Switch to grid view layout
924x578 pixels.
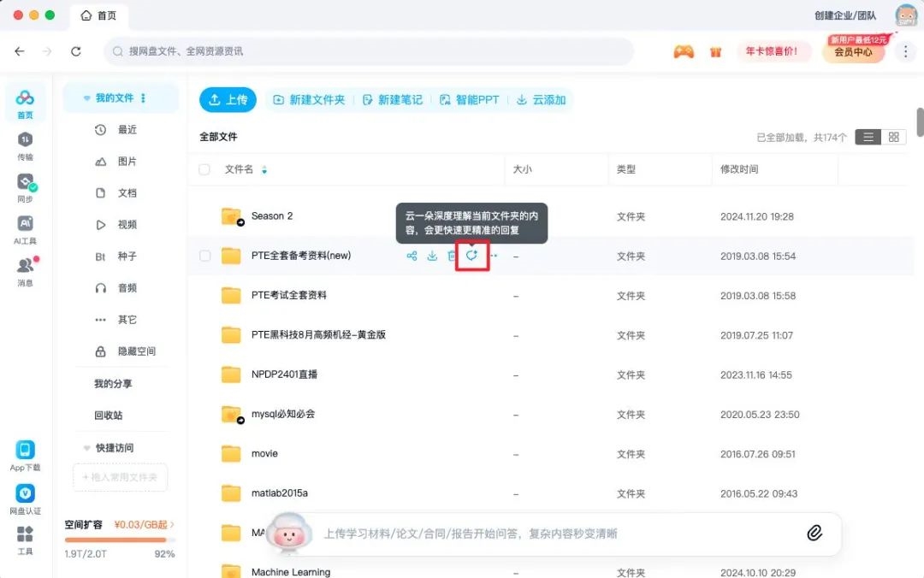pyautogui.click(x=893, y=137)
